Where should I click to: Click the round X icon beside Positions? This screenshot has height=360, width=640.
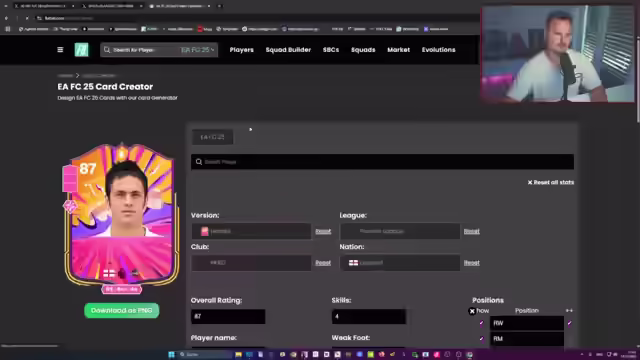pos(472,311)
